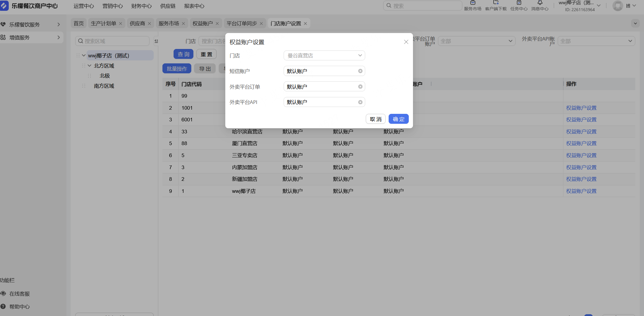Click the 导出 button
The image size is (644, 316).
point(205,68)
